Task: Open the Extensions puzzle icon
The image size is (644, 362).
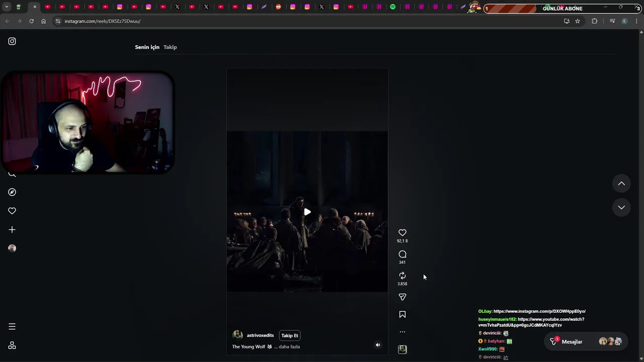Action: [595, 21]
